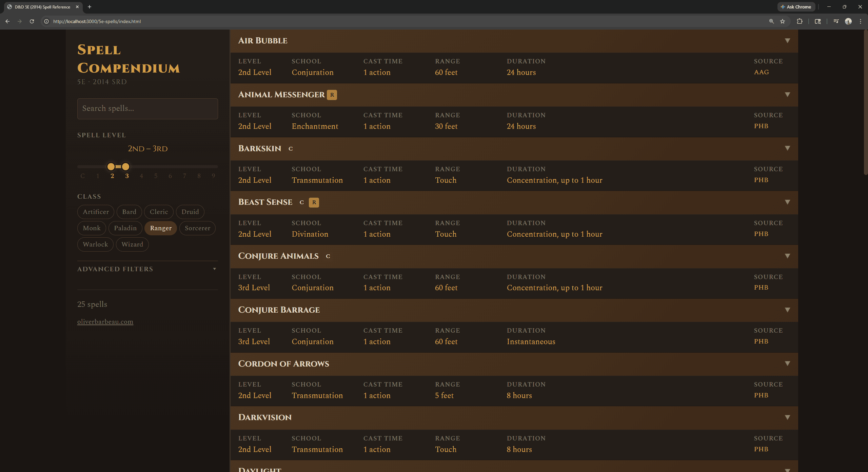Select the D&D 5E Spell Reference tab
This screenshot has height=472, width=868.
click(x=42, y=7)
